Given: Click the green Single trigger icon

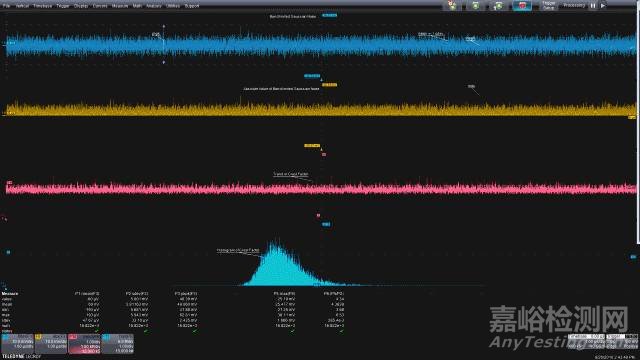Looking at the screenshot, I should (498, 5).
